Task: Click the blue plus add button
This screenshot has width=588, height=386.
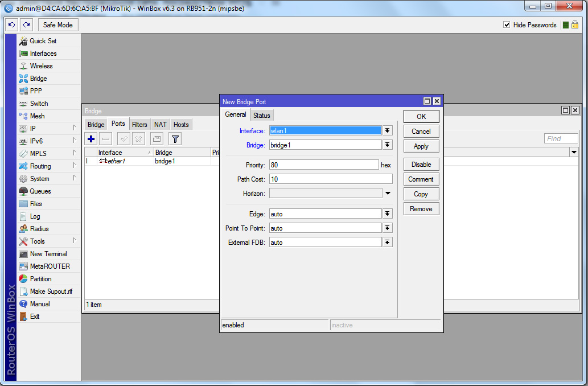Action: (91, 138)
